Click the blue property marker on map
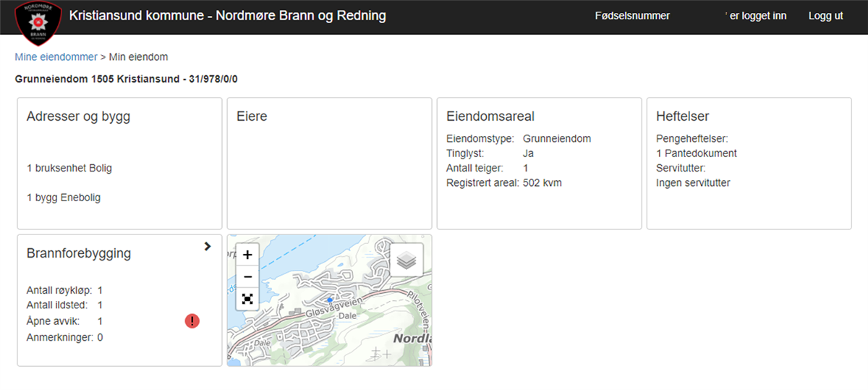 329,299
